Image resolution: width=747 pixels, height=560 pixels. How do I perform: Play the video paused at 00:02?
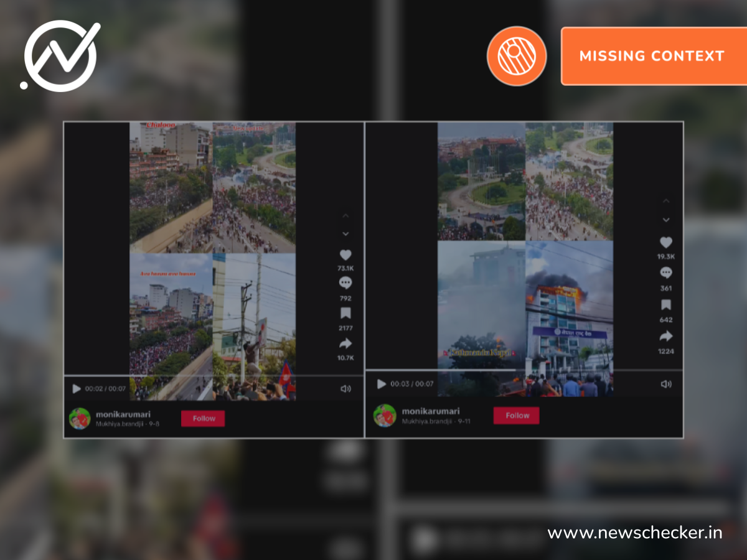(x=77, y=389)
